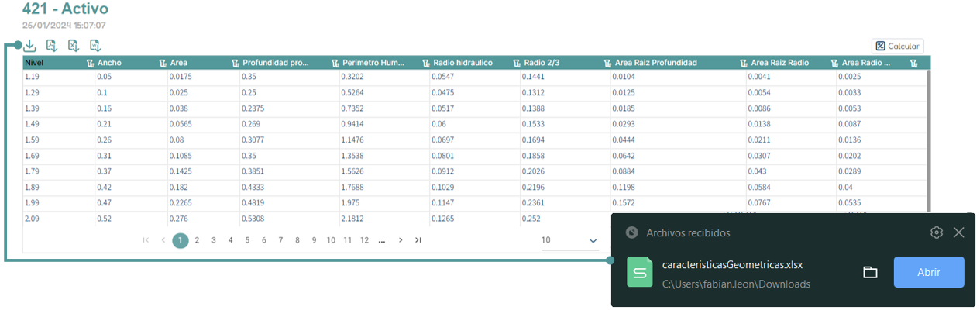The height and width of the screenshot is (310, 980).
Task: Open filter for Perimetro Hum... column
Action: [426, 63]
